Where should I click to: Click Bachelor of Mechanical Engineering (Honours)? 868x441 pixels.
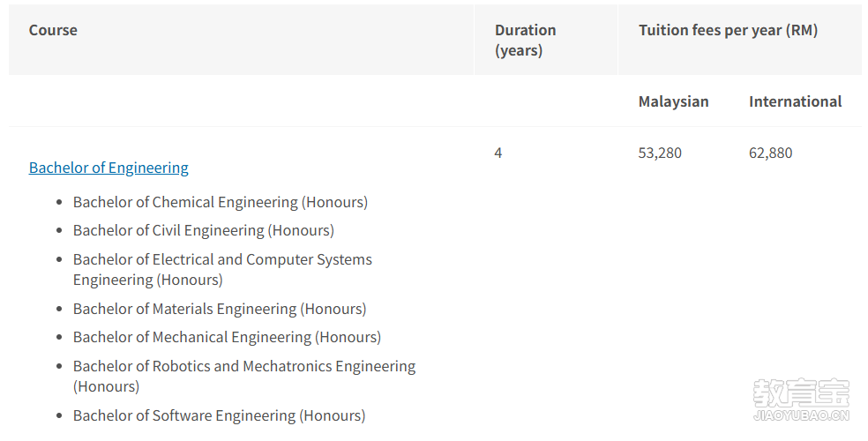pos(227,337)
